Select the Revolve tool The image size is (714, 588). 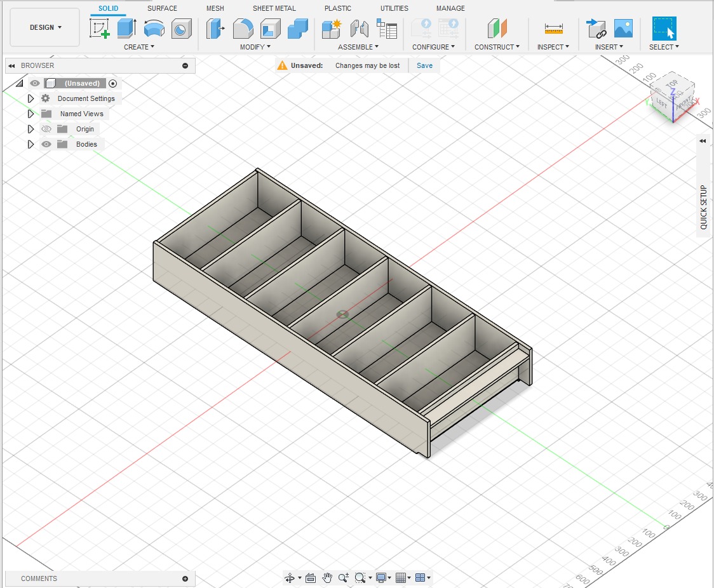point(154,28)
